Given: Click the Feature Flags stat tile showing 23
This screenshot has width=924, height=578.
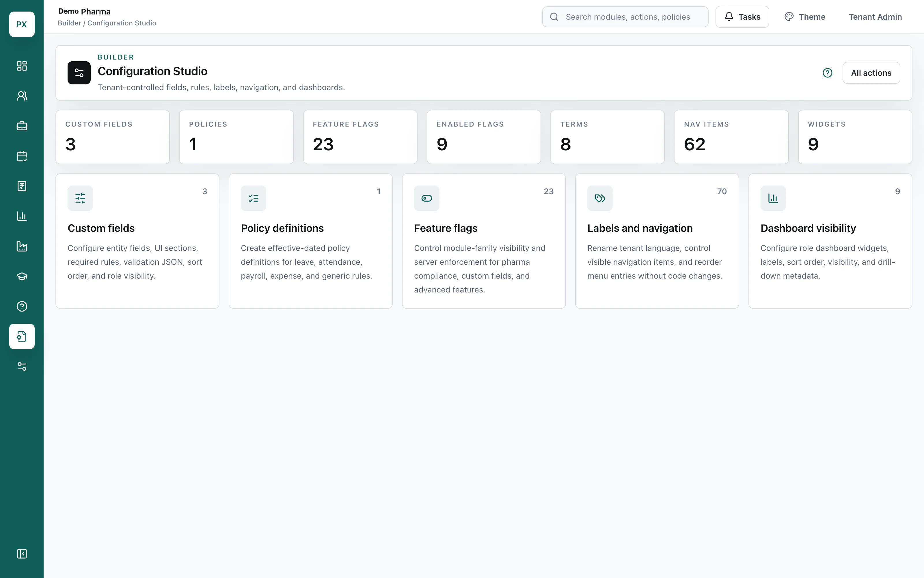Looking at the screenshot, I should [x=360, y=137].
